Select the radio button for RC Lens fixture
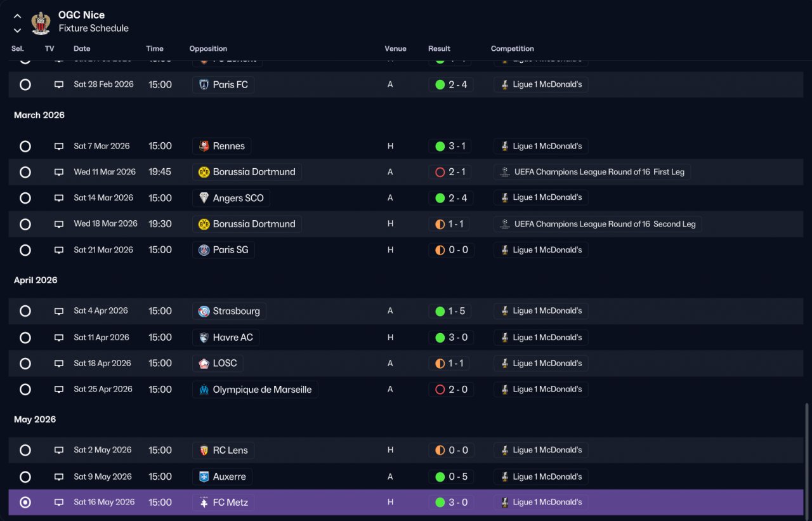The width and height of the screenshot is (812, 521). [25, 450]
